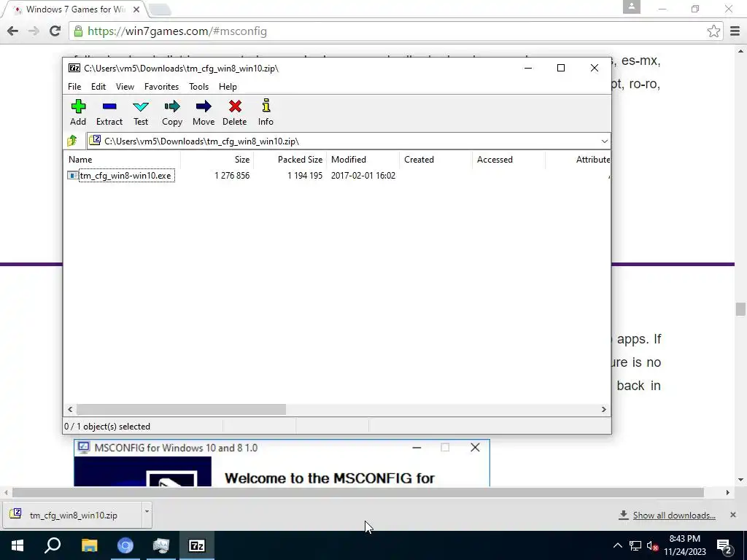747x560 pixels.
Task: Click the Chrome user profile icon
Action: [631, 7]
